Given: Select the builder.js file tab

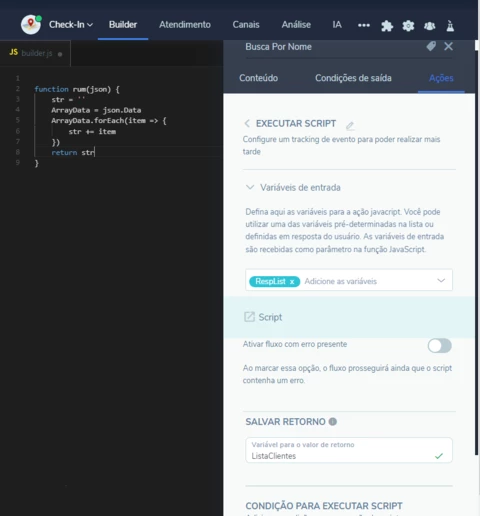Looking at the screenshot, I should [36, 53].
